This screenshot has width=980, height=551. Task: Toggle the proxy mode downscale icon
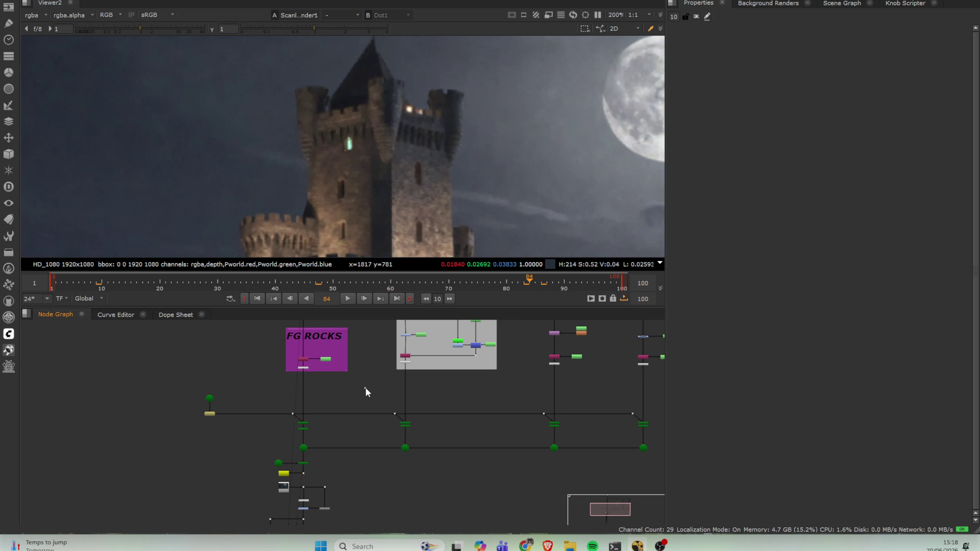(549, 15)
